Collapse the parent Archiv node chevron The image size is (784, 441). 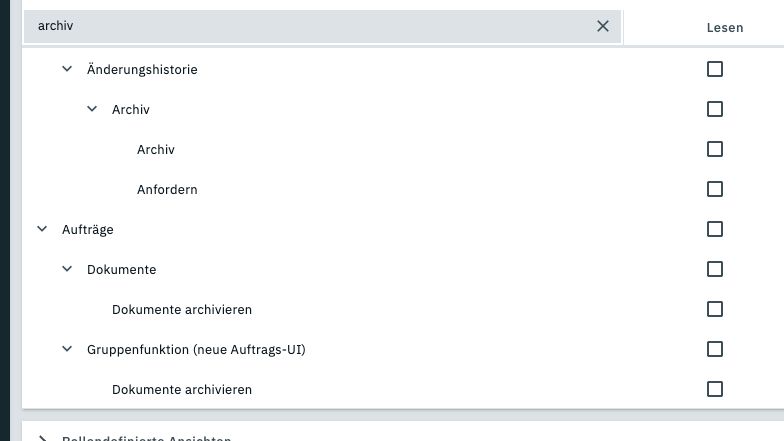tap(92, 109)
